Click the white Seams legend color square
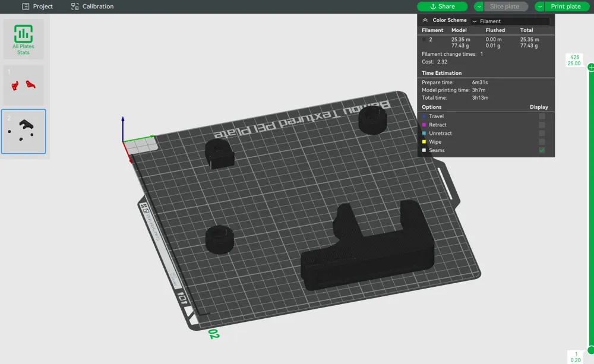This screenshot has height=364, width=594. coord(424,151)
